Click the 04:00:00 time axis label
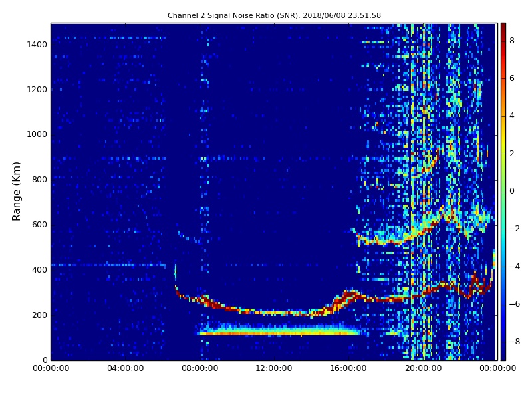This screenshot has width=532, height=399. tap(126, 368)
